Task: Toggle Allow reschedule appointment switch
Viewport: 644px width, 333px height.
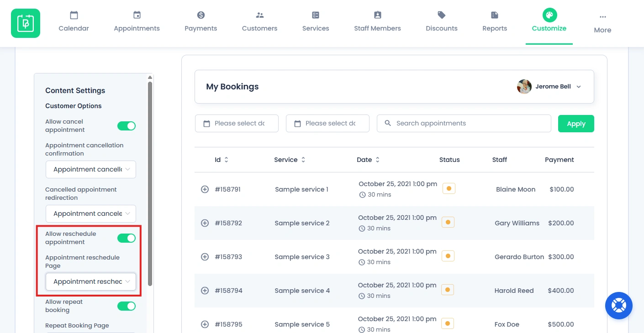Action: 127,238
